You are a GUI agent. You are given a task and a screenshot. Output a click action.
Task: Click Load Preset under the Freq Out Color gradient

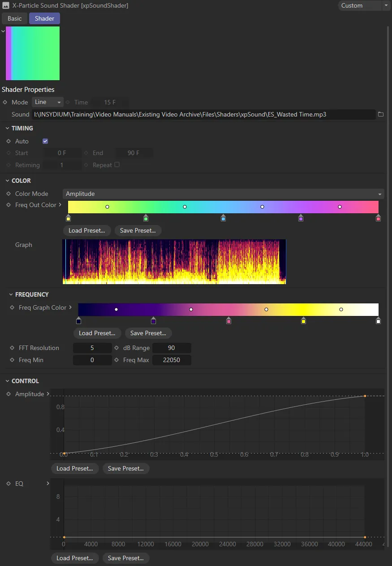(86, 230)
